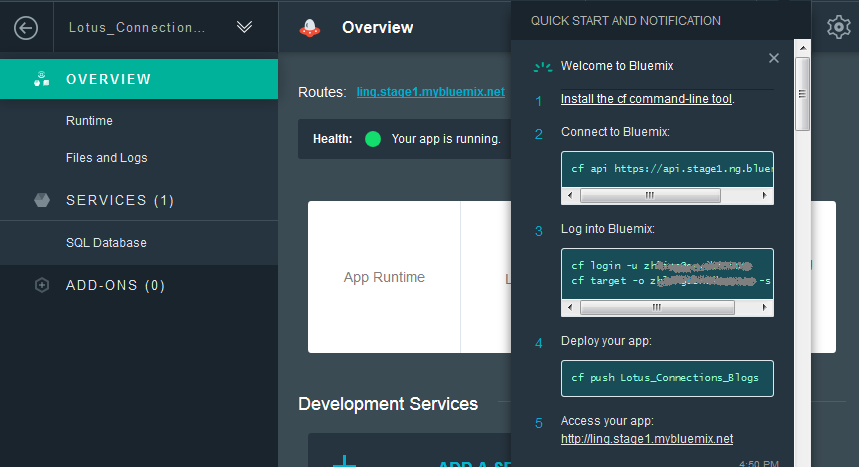859x467 pixels.
Task: Click the 'Deploy your app:' step text
Action: (x=606, y=341)
